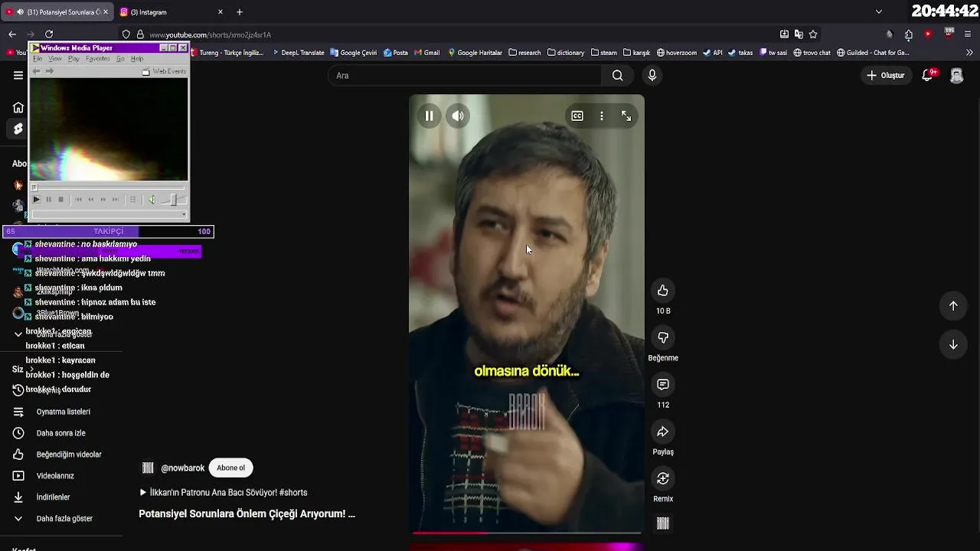The image size is (980, 551).
Task: Translate the page via address bar icon
Action: (x=799, y=34)
